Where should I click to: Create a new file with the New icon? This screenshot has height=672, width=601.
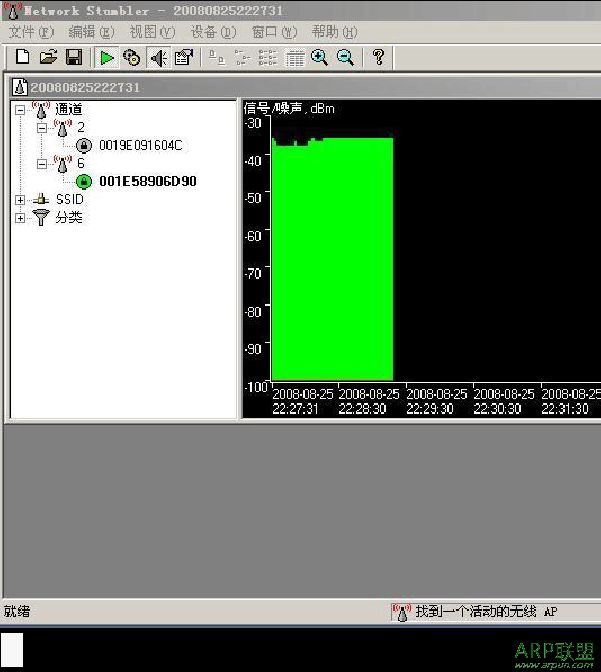click(23, 57)
